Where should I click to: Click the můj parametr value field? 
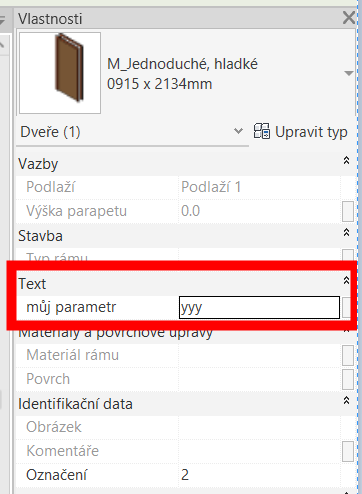point(259,307)
